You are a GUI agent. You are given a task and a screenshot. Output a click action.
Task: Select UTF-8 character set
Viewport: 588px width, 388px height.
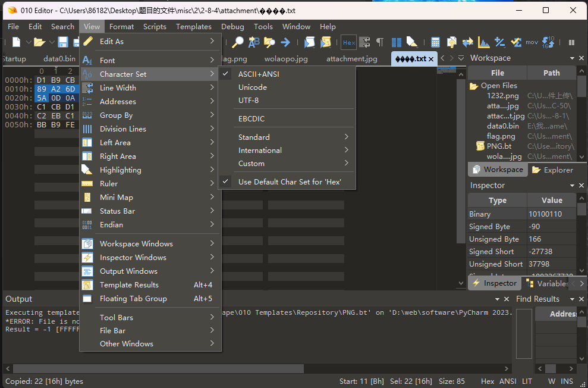coord(287,100)
